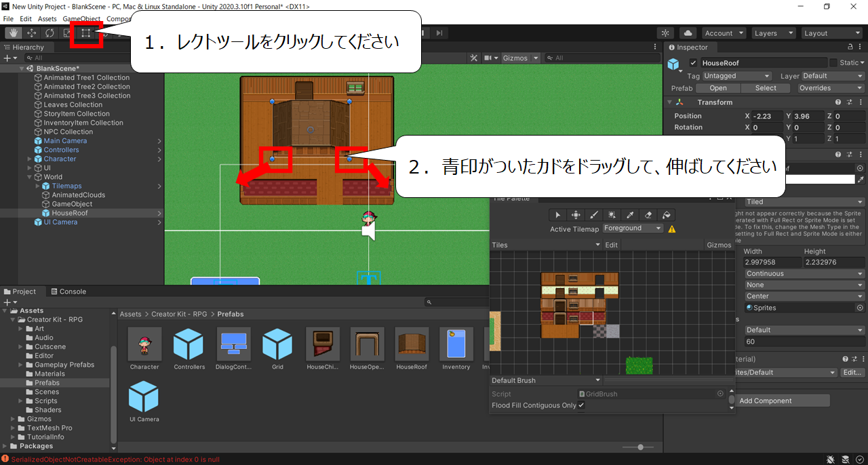Pick the Tile Palette paintbrush tool
This screenshot has height=465, width=868.
coord(594,215)
